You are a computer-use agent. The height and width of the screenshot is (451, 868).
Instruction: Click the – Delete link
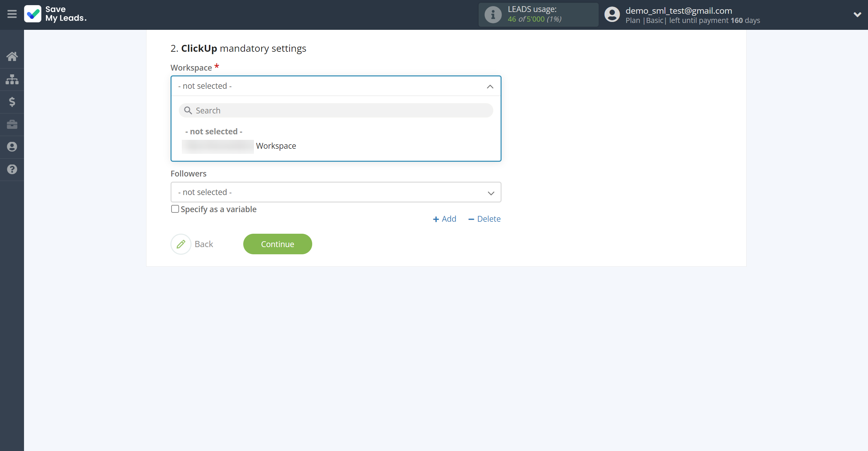click(x=484, y=219)
